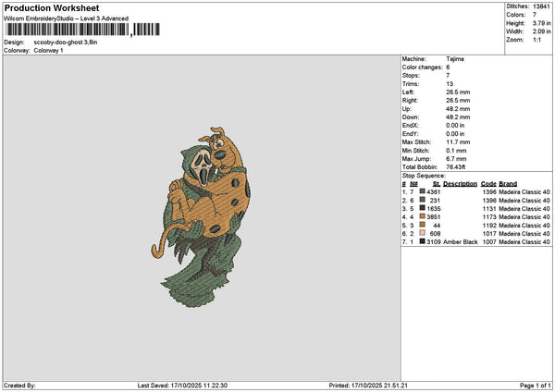Click the Min Stitch 0.1 mm value
Screen dimensions: 555x392
[x=456, y=151]
